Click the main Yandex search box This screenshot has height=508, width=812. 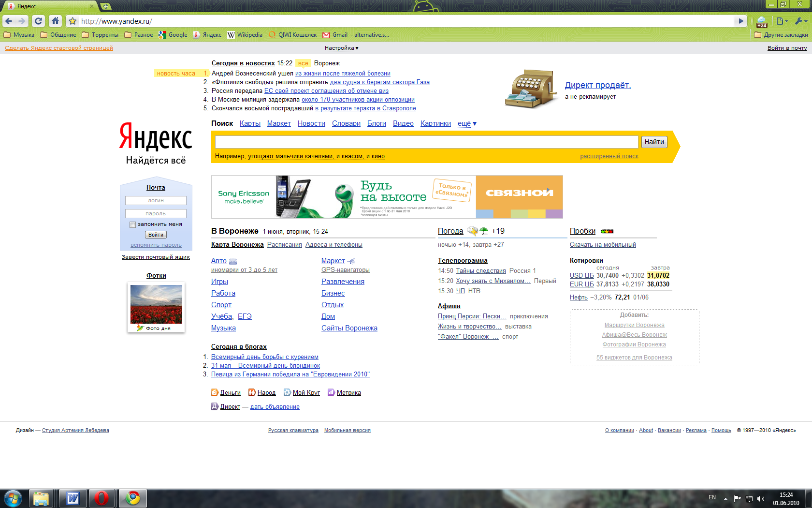(427, 142)
